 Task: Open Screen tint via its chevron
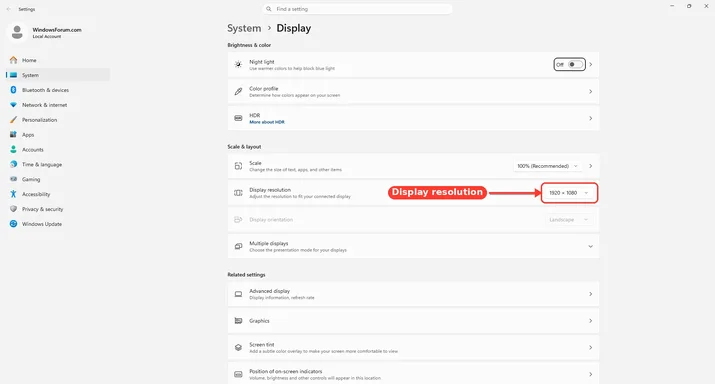coord(591,348)
